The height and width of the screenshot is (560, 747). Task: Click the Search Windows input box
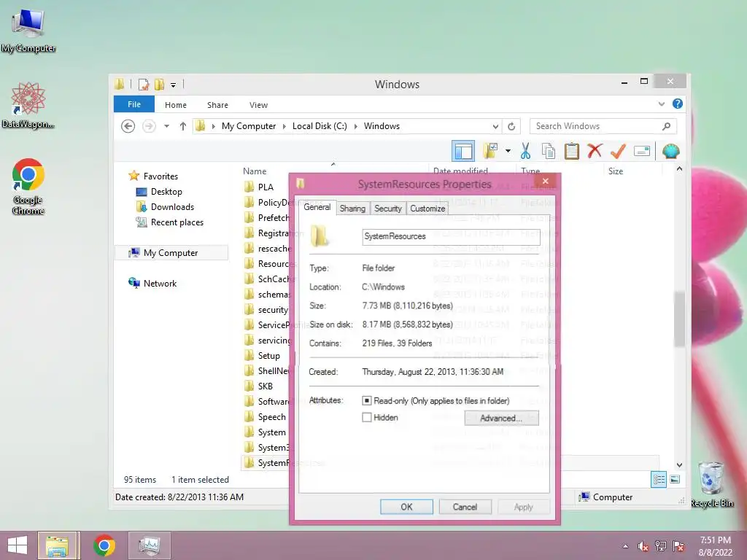tap(603, 126)
